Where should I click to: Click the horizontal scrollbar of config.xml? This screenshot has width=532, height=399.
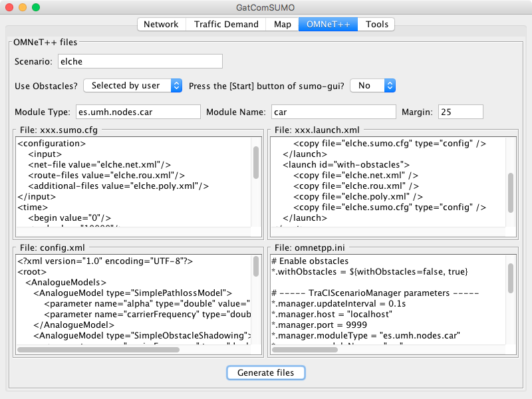[98, 349]
